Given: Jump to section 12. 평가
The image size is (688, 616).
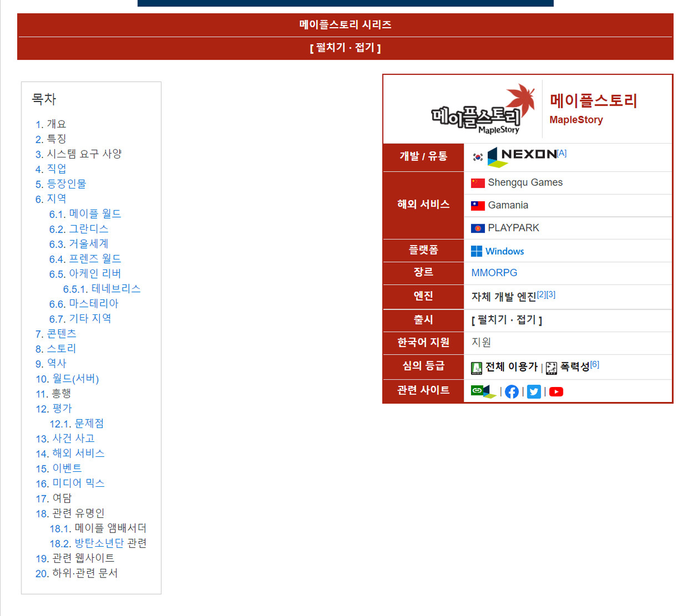Looking at the screenshot, I should click(53, 408).
